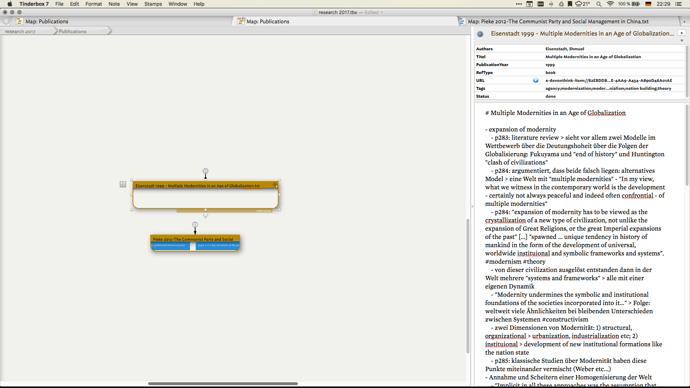Click the map horizontal scrollbar
The width and height of the screenshot is (690, 388).
point(223,384)
